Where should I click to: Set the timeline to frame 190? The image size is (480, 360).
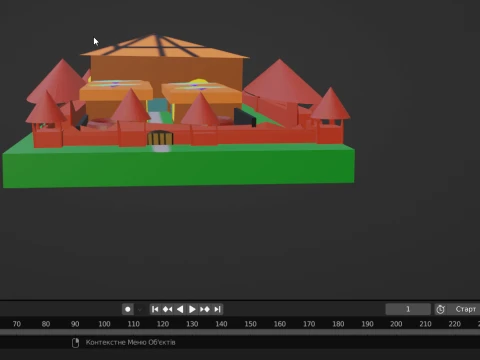pos(367,324)
